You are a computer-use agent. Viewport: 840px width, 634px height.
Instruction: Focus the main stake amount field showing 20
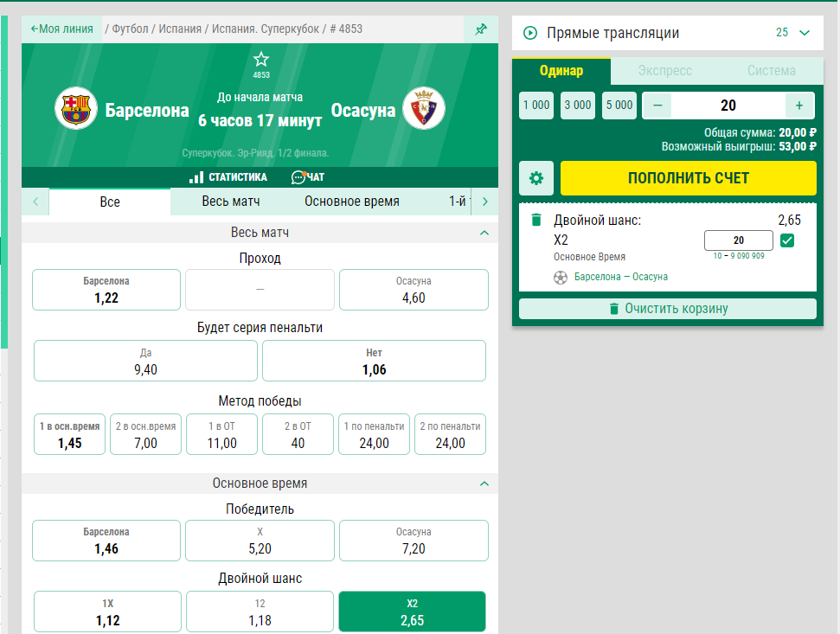click(x=728, y=106)
